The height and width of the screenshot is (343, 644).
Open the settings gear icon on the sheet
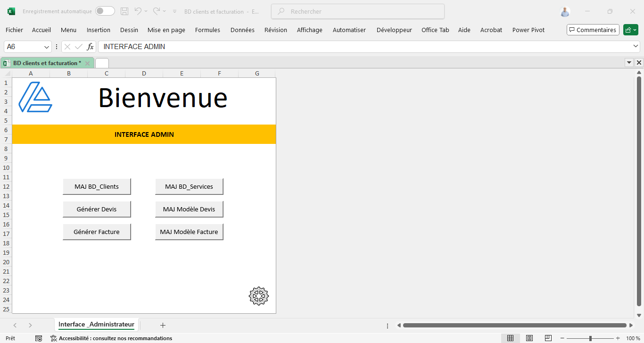[259, 296]
